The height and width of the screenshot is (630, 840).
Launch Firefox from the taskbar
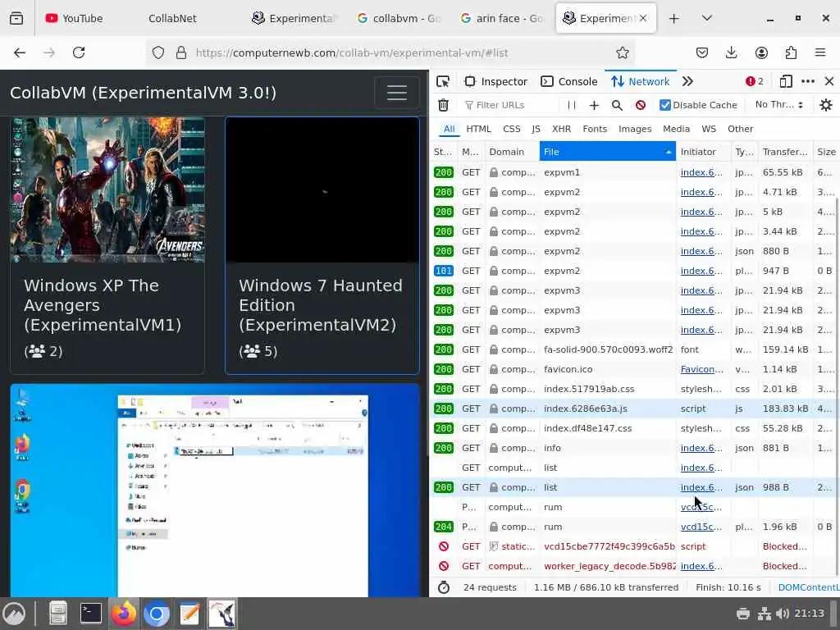(x=124, y=614)
